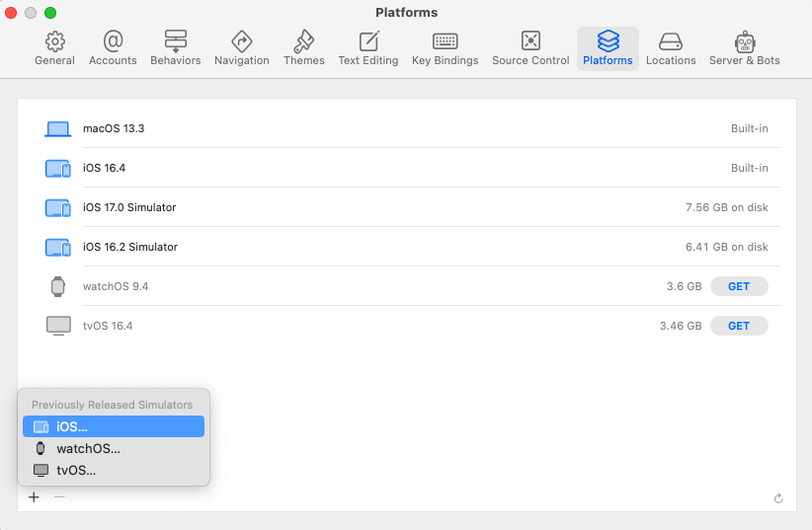Screen dimensions: 812x530
Task: Choose tvOS… from the simulators menu
Action: pyautogui.click(x=114, y=470)
